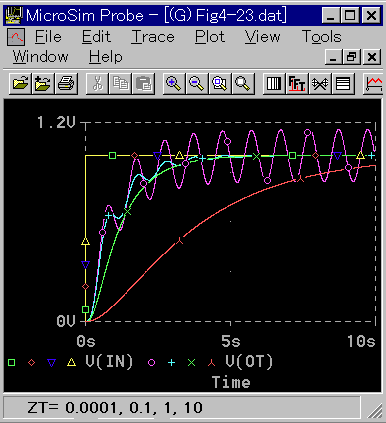The image size is (386, 423).
Task: Click the Zoom Area magnifier icon
Action: 220,83
